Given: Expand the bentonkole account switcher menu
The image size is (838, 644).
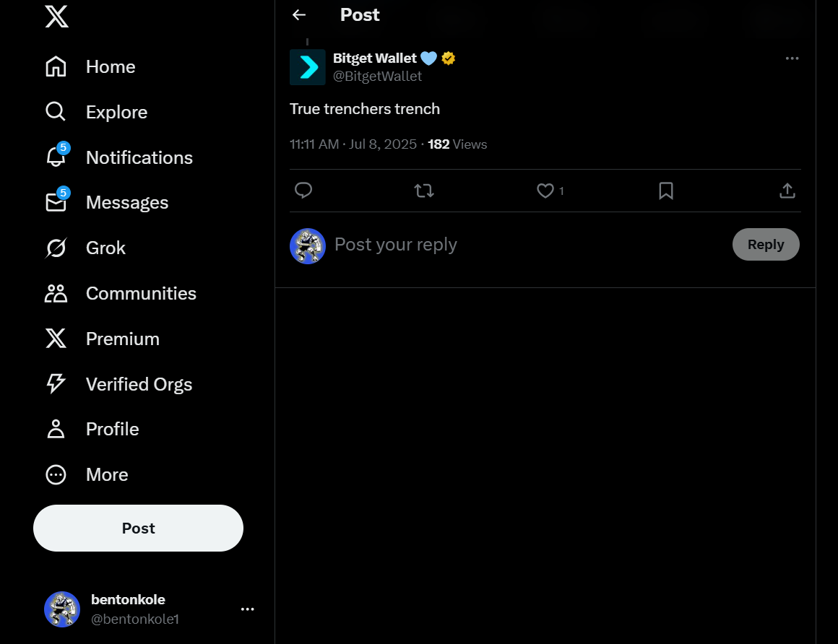Looking at the screenshot, I should (x=247, y=609).
